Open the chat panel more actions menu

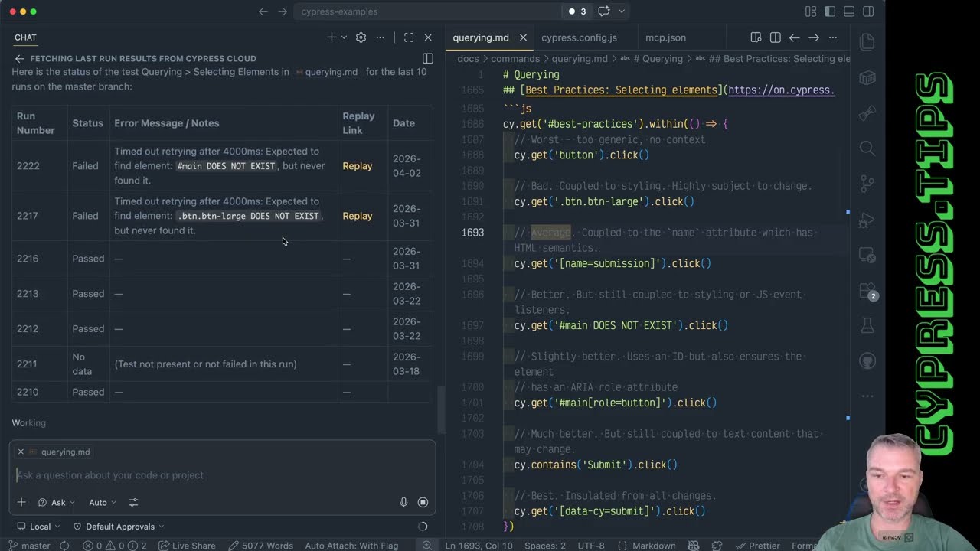382,37
